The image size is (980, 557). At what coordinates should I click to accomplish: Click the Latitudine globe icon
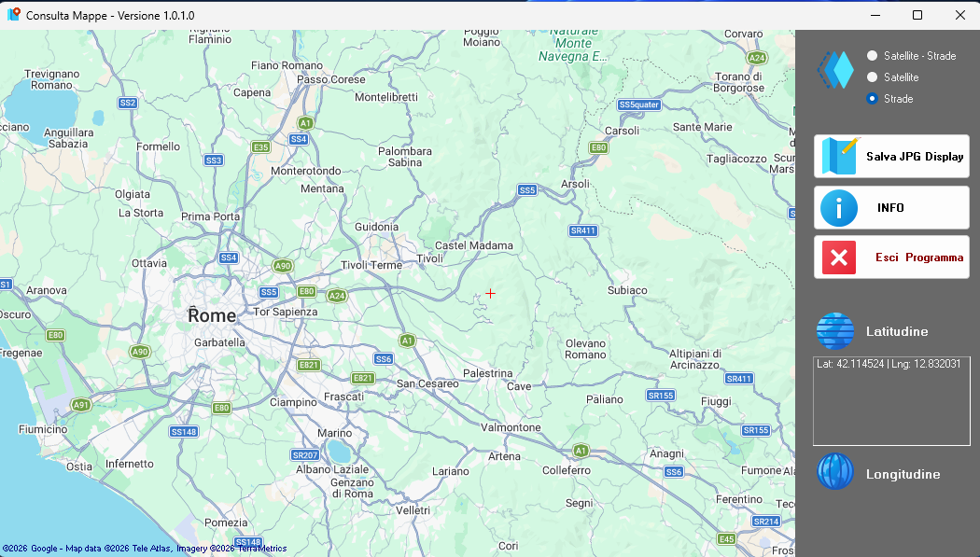pyautogui.click(x=835, y=331)
